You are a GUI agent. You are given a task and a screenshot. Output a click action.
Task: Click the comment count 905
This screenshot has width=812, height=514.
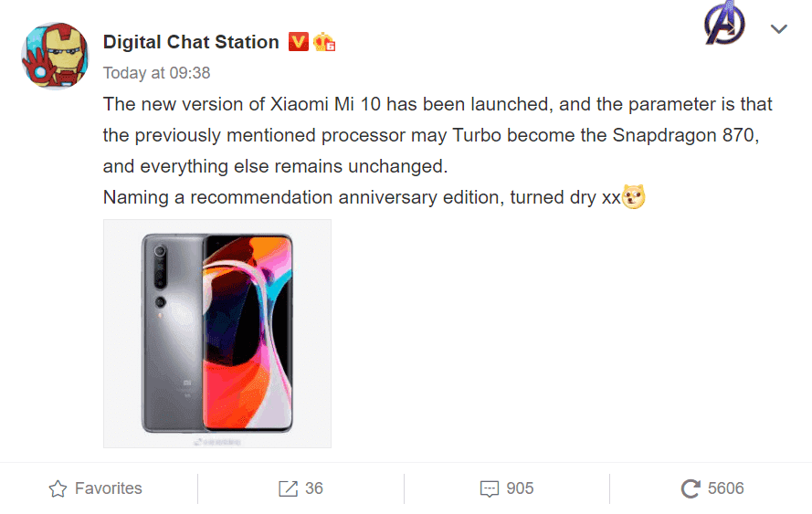[520, 488]
